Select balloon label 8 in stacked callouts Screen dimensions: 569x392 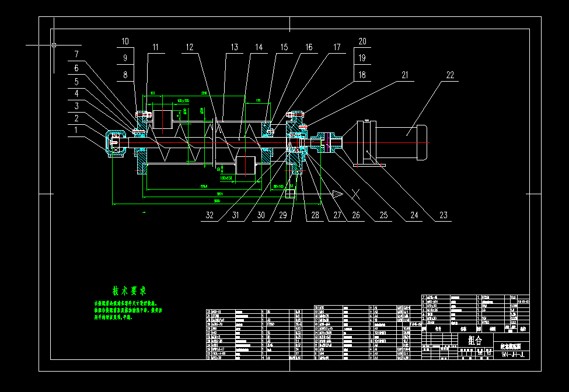(125, 75)
